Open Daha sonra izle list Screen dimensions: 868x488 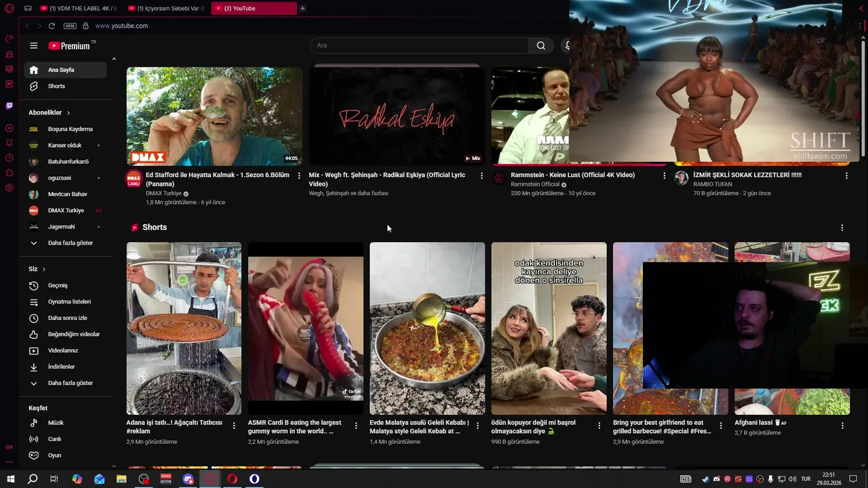coord(65,318)
